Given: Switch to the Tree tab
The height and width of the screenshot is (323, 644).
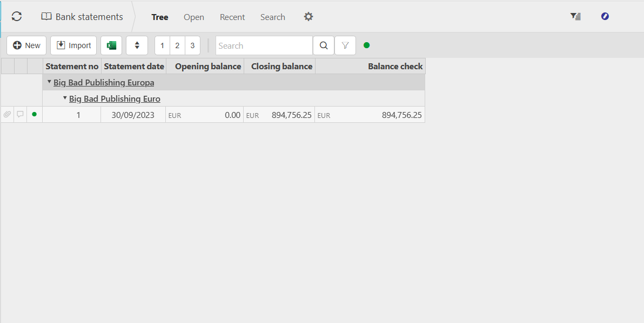Looking at the screenshot, I should click(160, 17).
